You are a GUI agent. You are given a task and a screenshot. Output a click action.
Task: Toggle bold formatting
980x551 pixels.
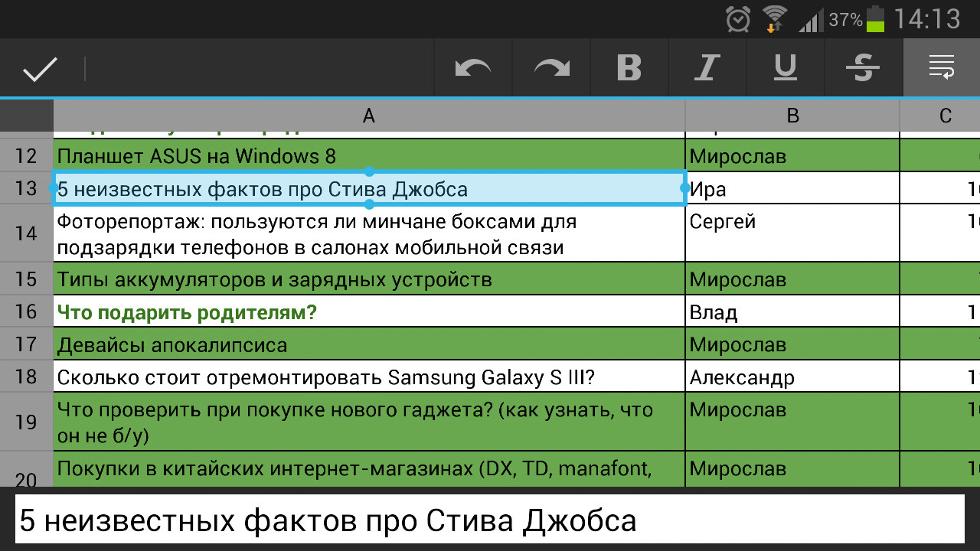pyautogui.click(x=629, y=69)
